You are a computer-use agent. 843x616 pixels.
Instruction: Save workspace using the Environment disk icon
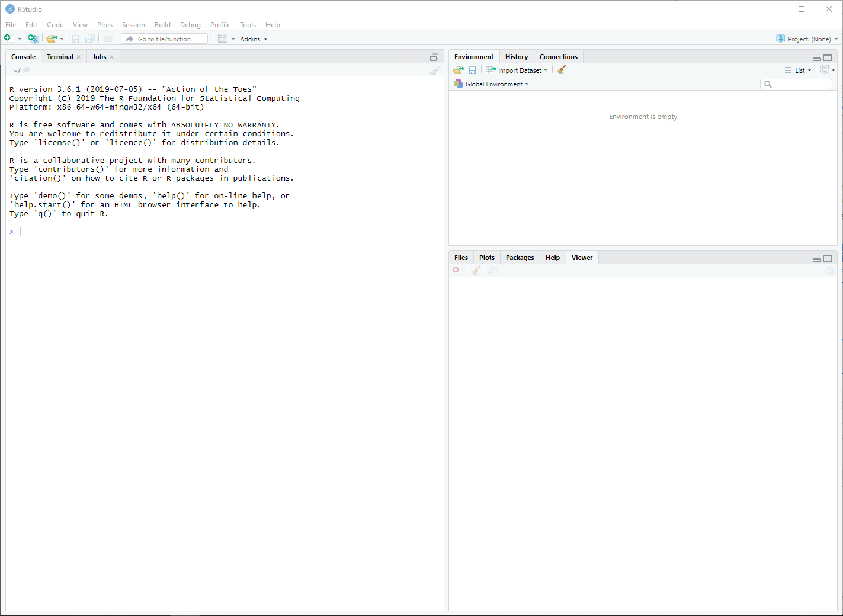[472, 70]
